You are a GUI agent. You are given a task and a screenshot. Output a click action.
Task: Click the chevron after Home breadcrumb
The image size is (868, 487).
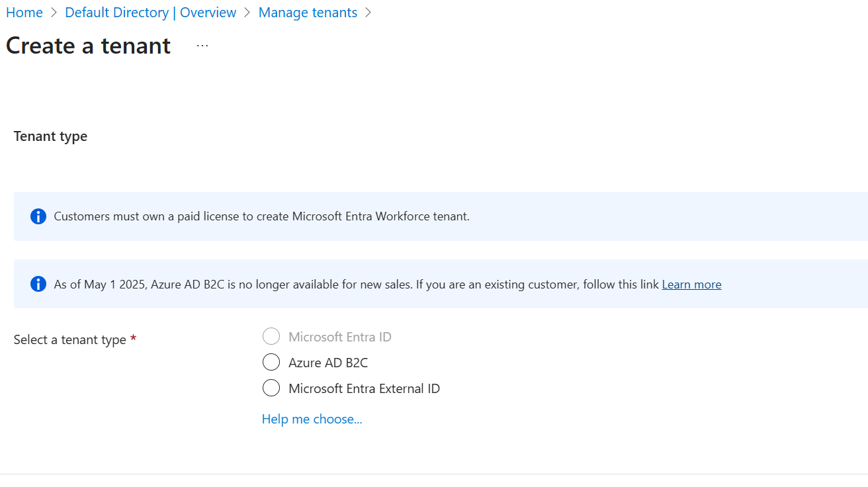(x=54, y=13)
